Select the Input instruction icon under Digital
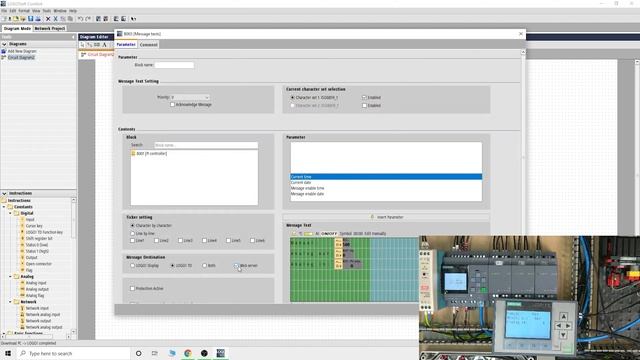Viewport: 640px width, 360px height. 22,220
